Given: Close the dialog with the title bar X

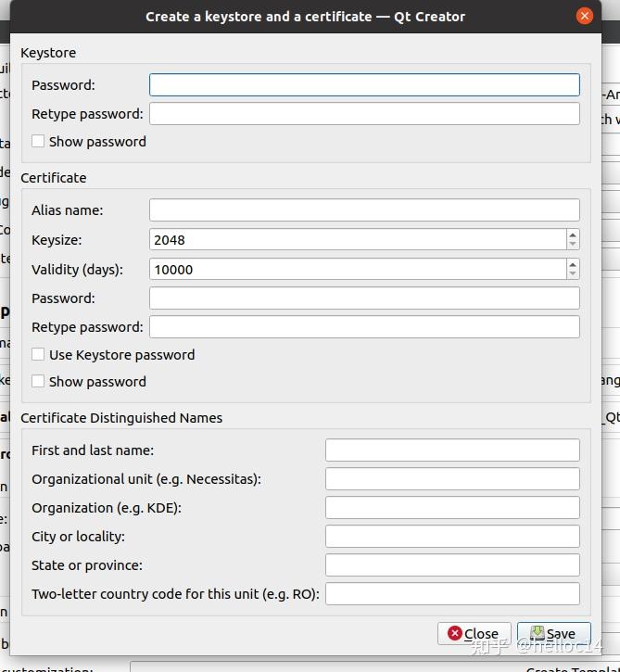Looking at the screenshot, I should coord(584,16).
